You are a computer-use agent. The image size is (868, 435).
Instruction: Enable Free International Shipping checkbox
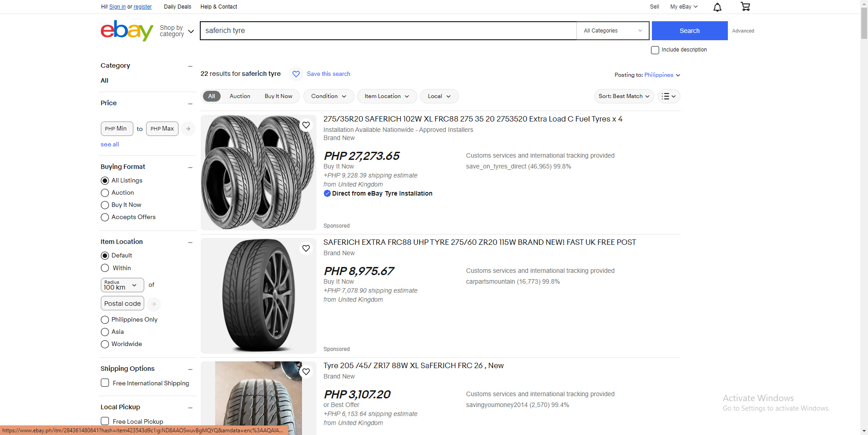tap(105, 383)
